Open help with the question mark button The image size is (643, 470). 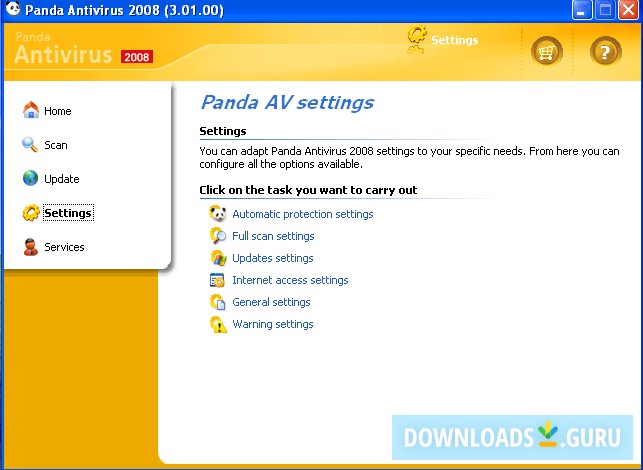[x=605, y=52]
